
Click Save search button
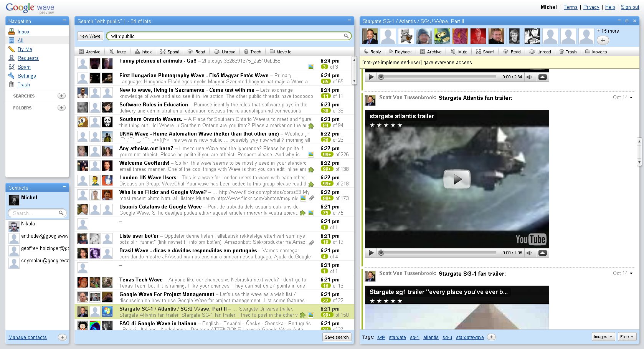(337, 337)
